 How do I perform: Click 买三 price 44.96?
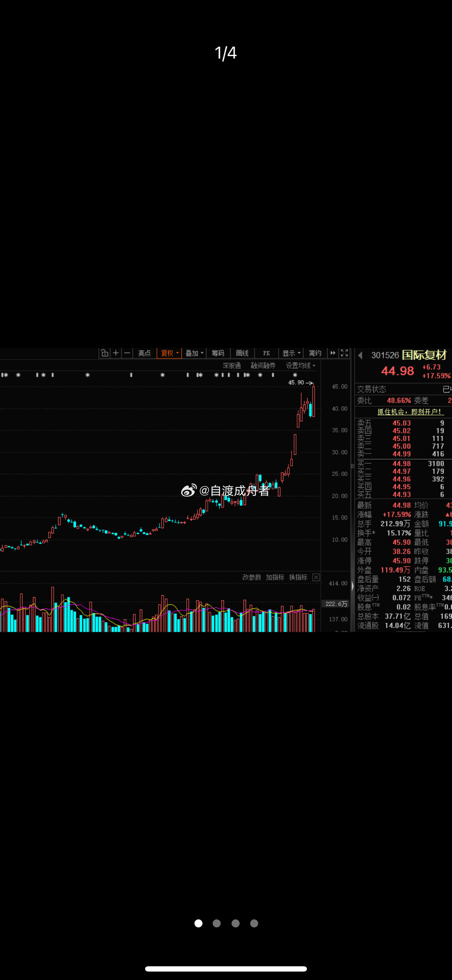pos(401,479)
